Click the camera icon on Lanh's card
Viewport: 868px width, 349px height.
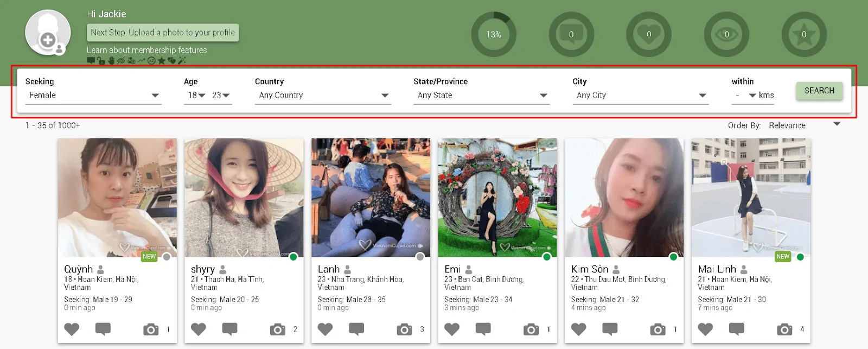[404, 329]
